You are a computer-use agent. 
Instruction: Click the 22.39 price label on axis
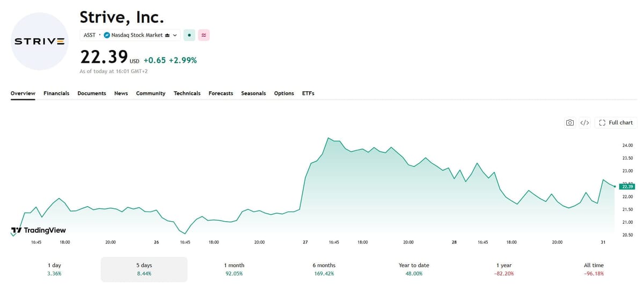pyautogui.click(x=627, y=186)
